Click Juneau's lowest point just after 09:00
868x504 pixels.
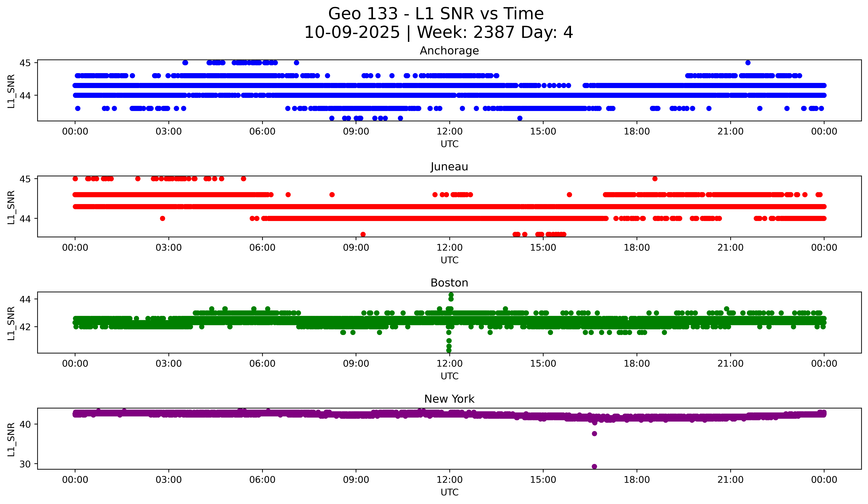363,234
